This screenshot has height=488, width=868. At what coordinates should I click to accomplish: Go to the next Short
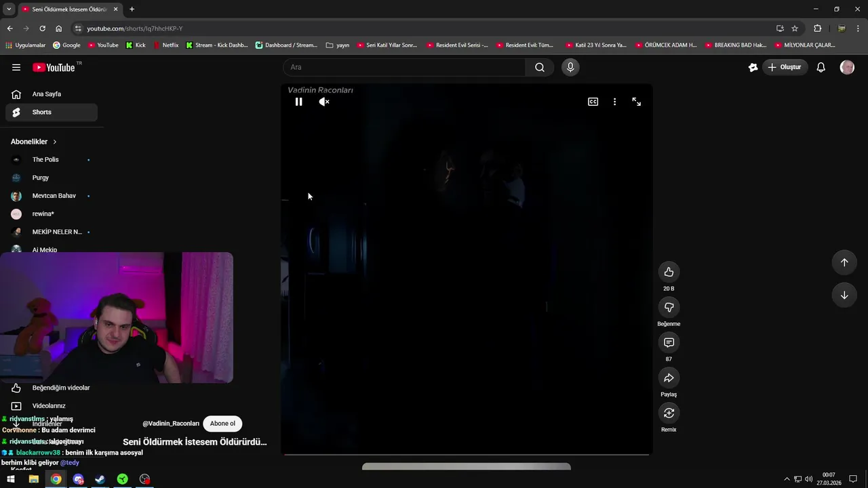[844, 295]
